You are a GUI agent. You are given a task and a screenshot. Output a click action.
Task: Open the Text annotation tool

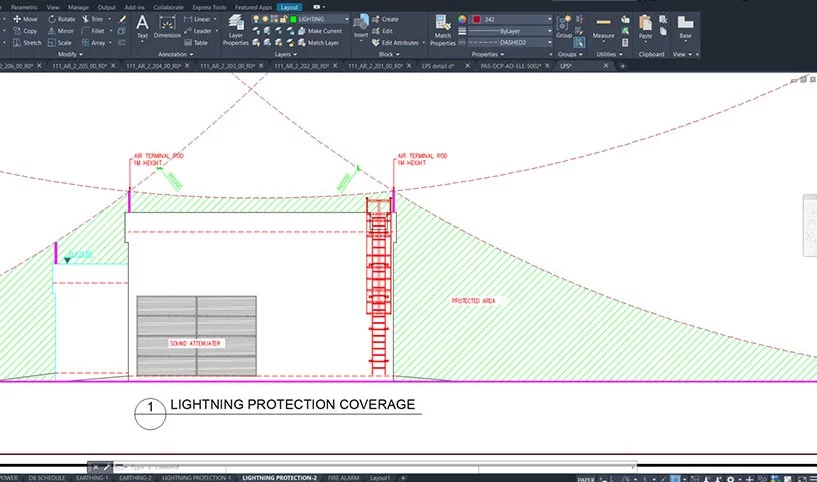142,25
